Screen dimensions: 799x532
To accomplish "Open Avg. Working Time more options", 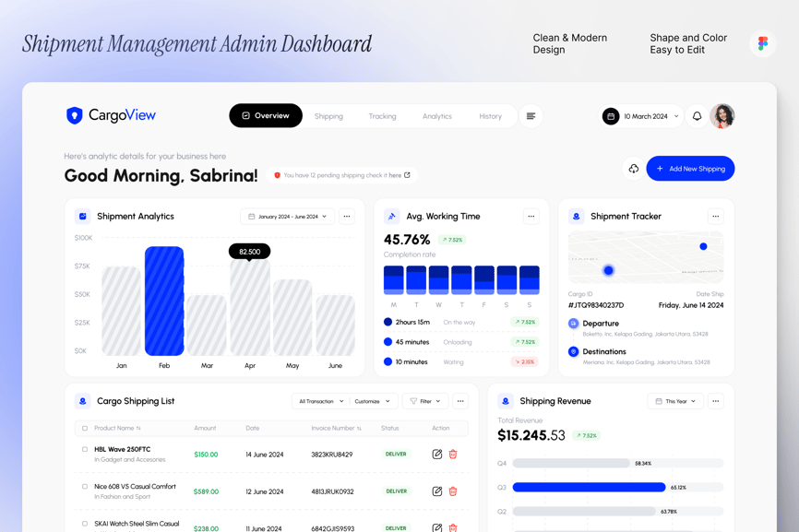I will (x=531, y=217).
